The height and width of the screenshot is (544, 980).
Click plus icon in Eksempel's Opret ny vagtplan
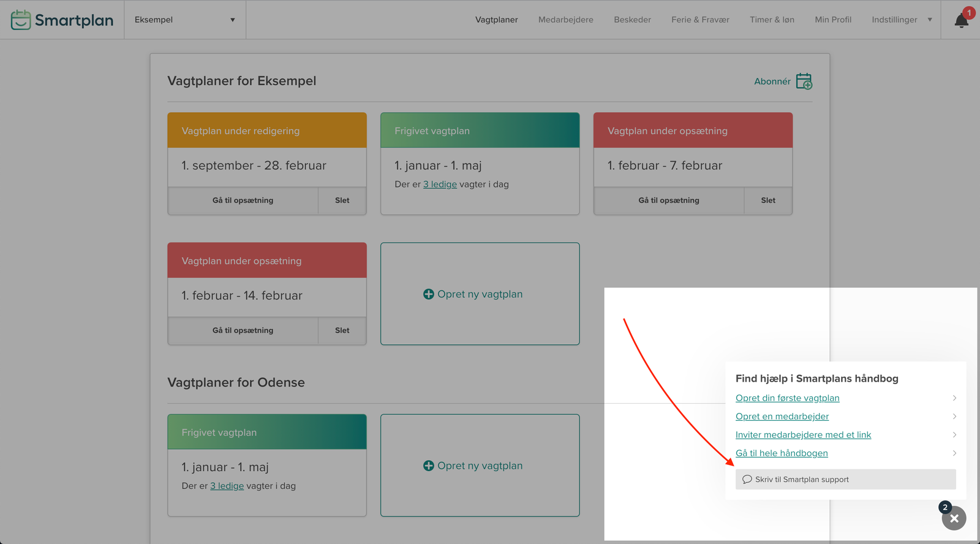429,294
